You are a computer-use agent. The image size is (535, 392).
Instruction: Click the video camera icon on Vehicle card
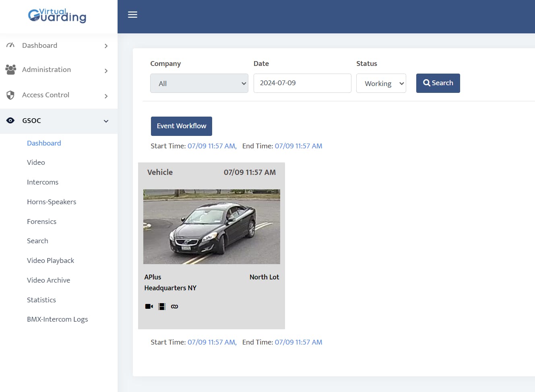tap(149, 306)
